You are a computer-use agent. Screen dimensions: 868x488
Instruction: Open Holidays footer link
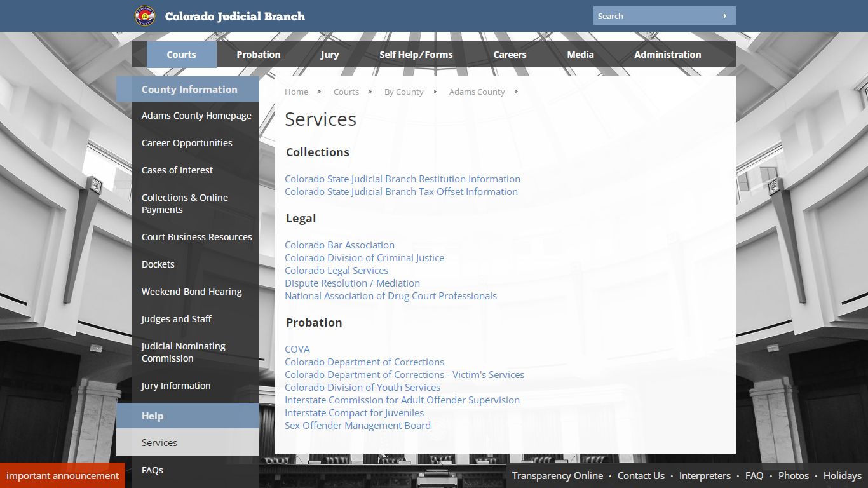843,475
